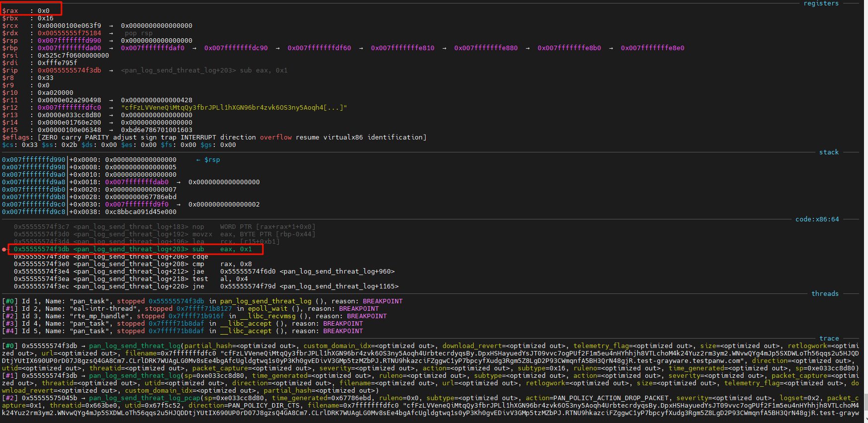Click $r11 dereferenced value 0x0000000000000428

[x=157, y=100]
